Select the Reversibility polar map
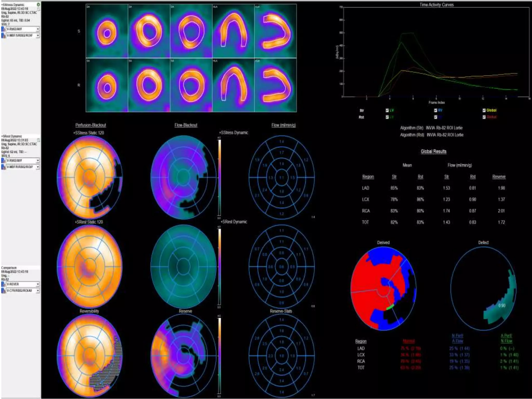Image resolution: width=532 pixels, height=399 pixels. [90, 356]
